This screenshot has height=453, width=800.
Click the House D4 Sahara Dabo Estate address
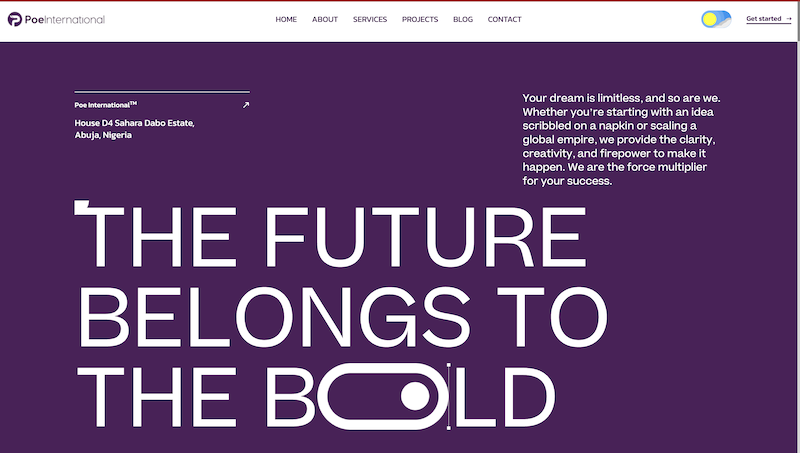click(x=134, y=129)
